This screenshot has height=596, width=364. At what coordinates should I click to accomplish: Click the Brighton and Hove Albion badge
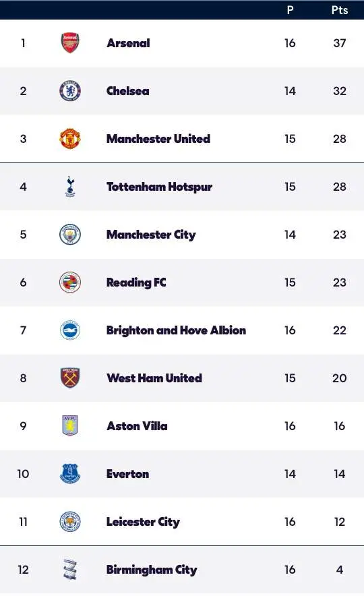tap(70, 330)
